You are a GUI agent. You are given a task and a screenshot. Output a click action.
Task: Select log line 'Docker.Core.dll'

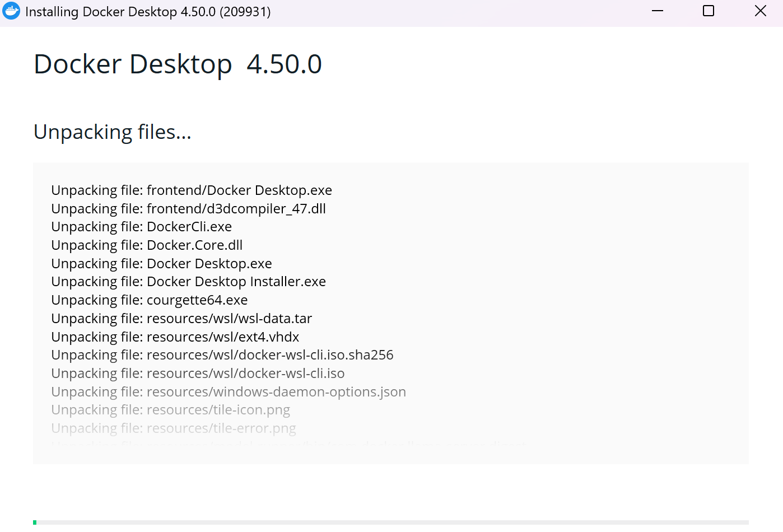tap(147, 245)
